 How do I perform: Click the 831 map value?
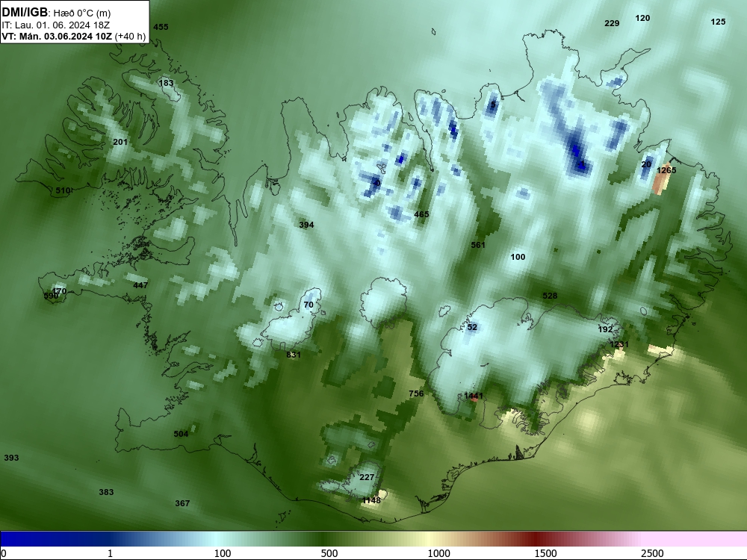[x=294, y=355]
